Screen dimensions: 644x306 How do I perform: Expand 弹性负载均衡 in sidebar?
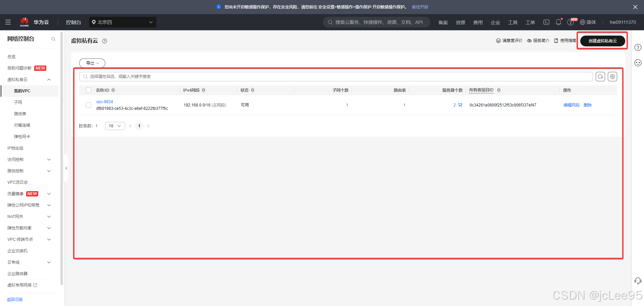[x=49, y=228]
